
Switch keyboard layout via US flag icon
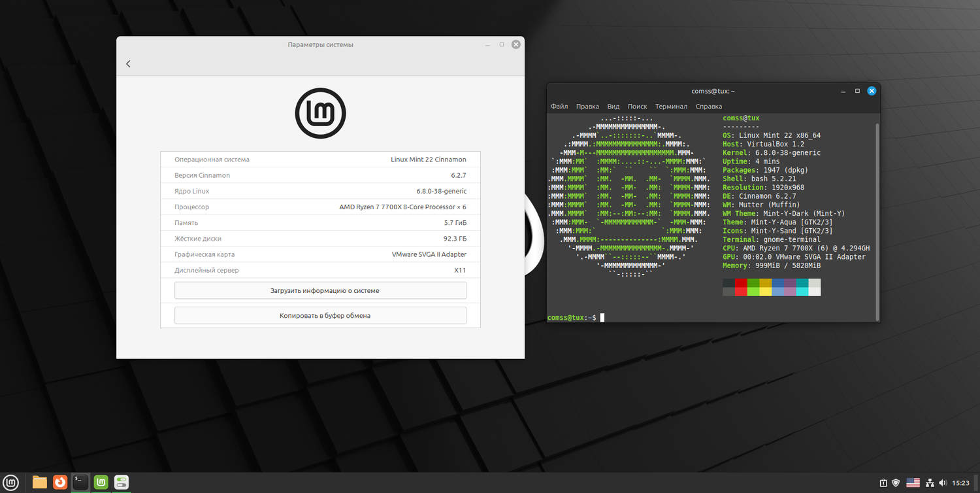pyautogui.click(x=913, y=483)
